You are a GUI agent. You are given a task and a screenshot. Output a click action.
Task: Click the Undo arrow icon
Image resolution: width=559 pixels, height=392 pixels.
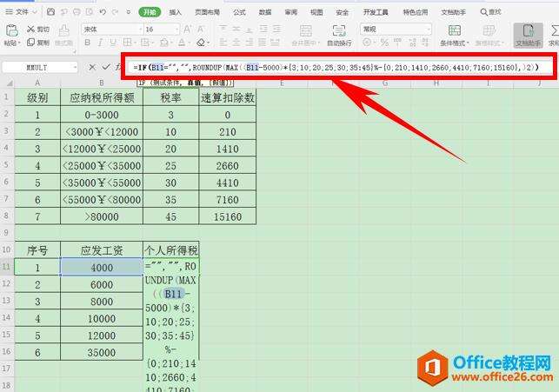[103, 12]
